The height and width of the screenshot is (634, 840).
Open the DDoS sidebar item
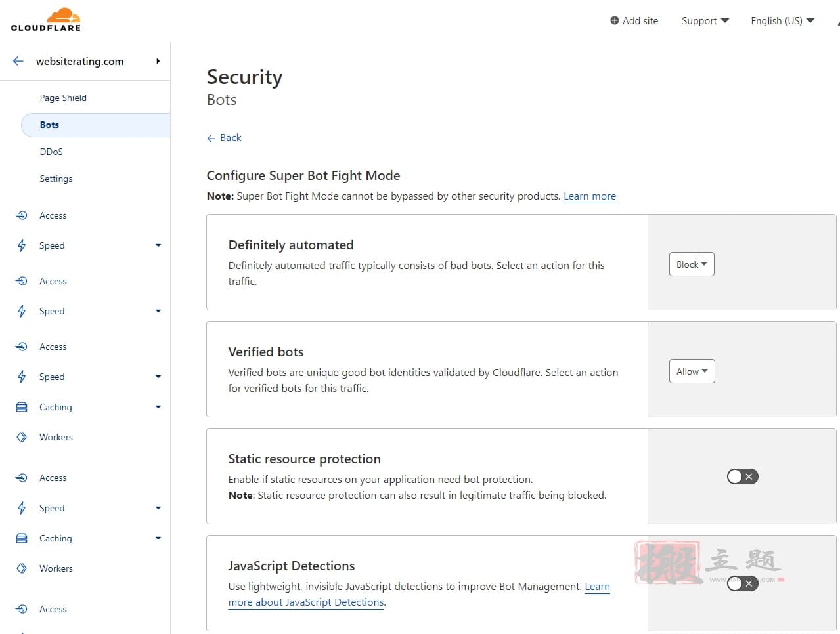coord(51,152)
